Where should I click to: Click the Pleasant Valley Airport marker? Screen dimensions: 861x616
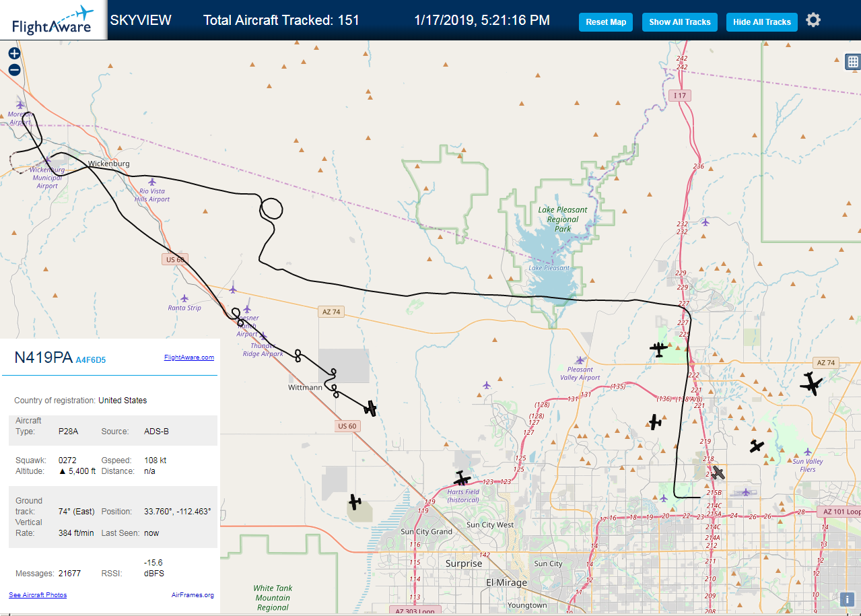click(580, 360)
